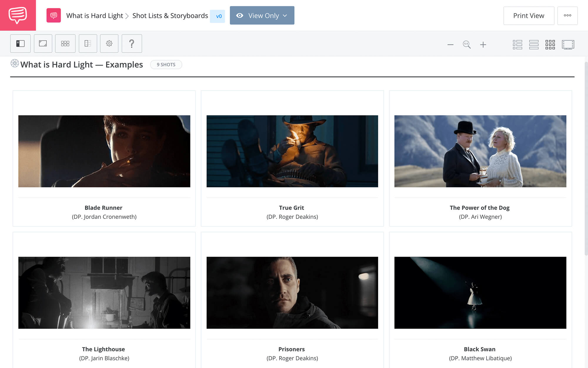The image size is (588, 368).
Task: Switch to the grid view icon
Action: click(550, 45)
